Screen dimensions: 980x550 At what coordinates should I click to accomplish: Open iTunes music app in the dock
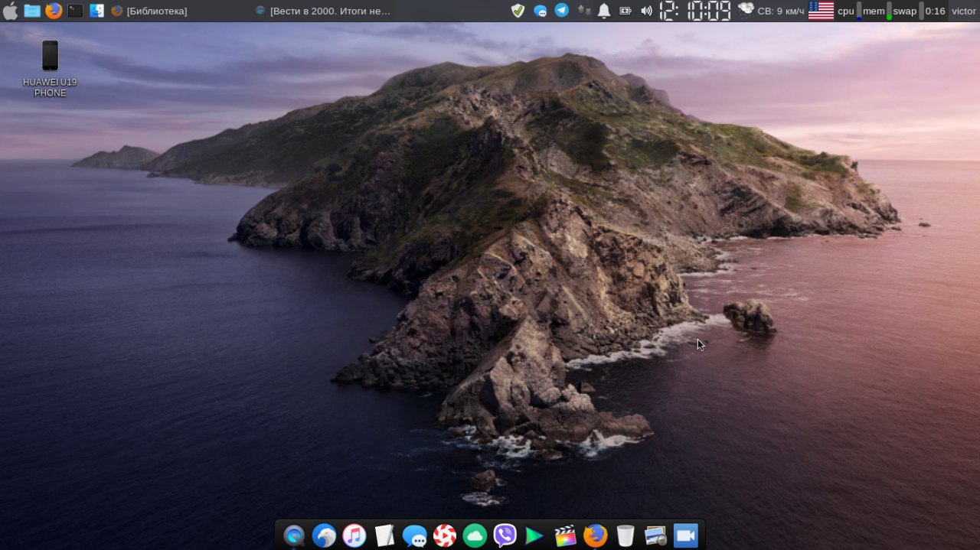pos(354,535)
